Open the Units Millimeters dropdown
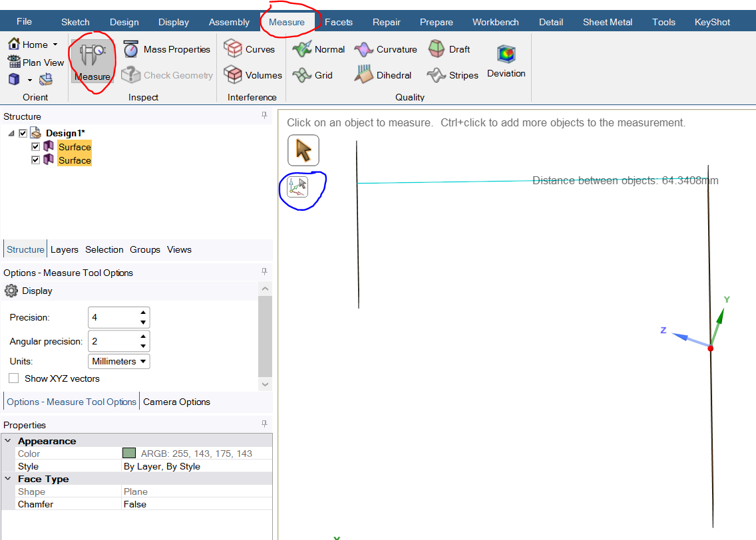This screenshot has width=756, height=540. pyautogui.click(x=119, y=361)
